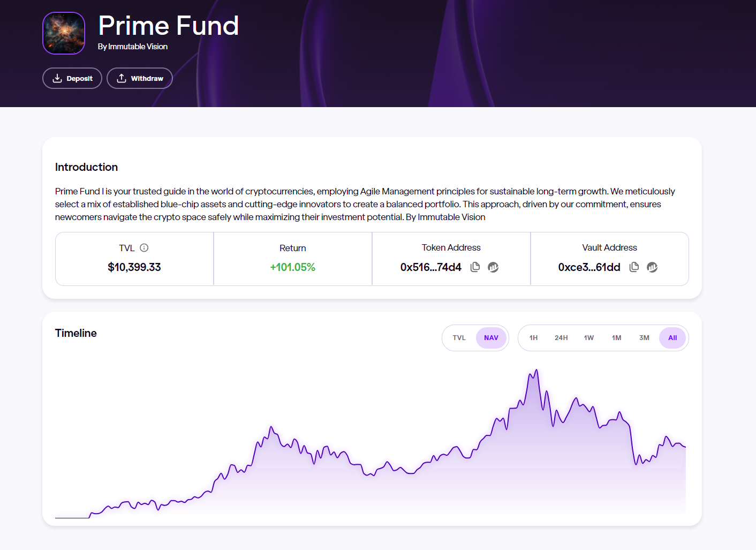
Task: Switch timeline chart to NAV
Action: (x=491, y=338)
